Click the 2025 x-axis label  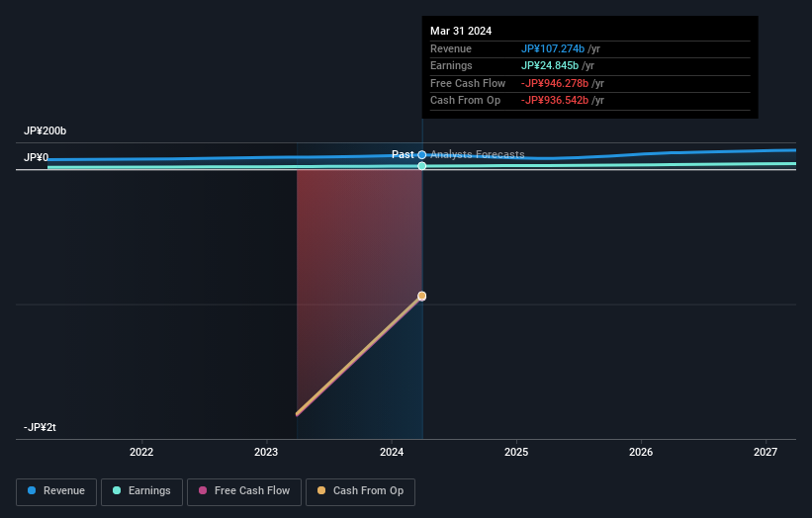click(516, 452)
